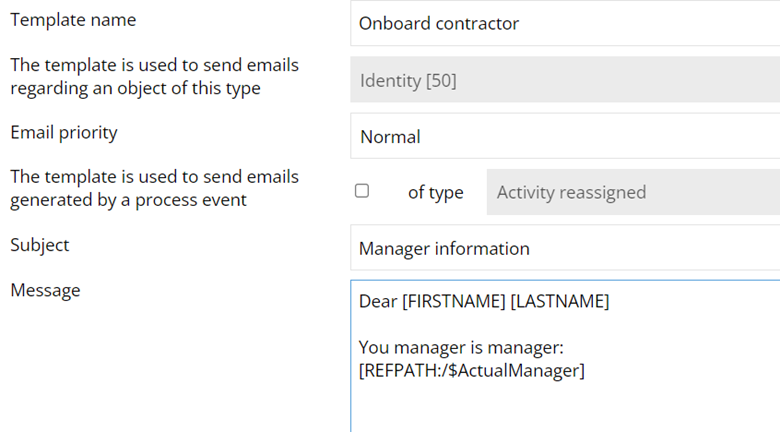Click the 'regarding an object of this type' label
Screen dimensions: 780x432
135,88
